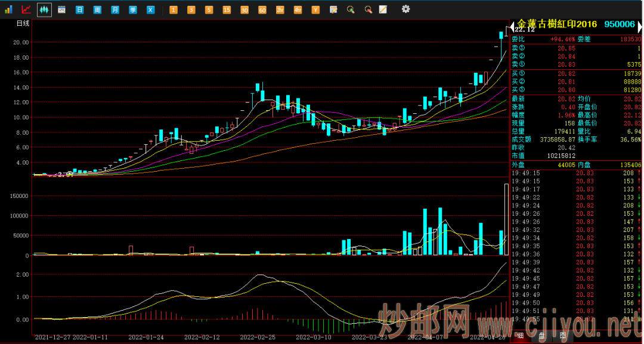Switch to the red line chart view
The height and width of the screenshot is (344, 644).
26,10
